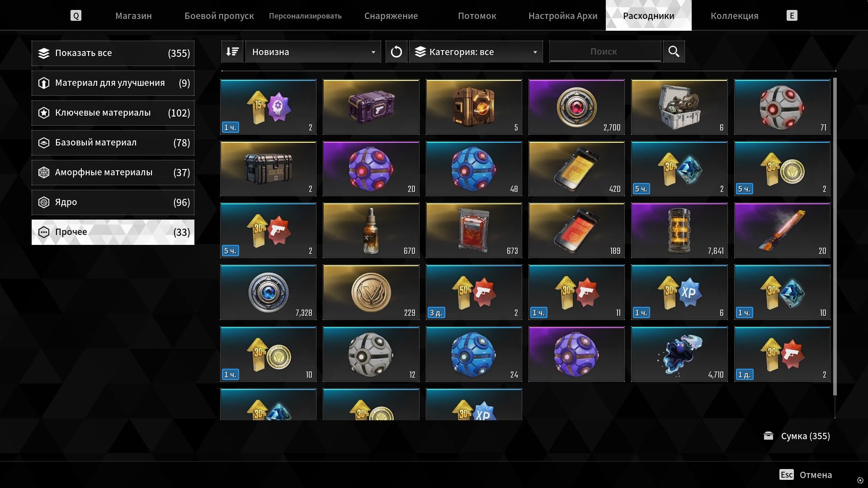The image size is (868, 488).
Task: Click the Поиск search input field
Action: coord(605,52)
